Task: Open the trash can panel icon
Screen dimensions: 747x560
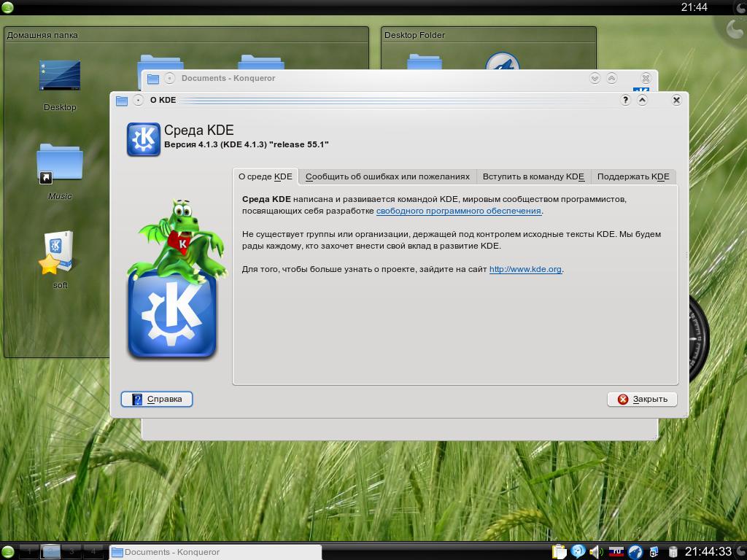Action: point(673,552)
